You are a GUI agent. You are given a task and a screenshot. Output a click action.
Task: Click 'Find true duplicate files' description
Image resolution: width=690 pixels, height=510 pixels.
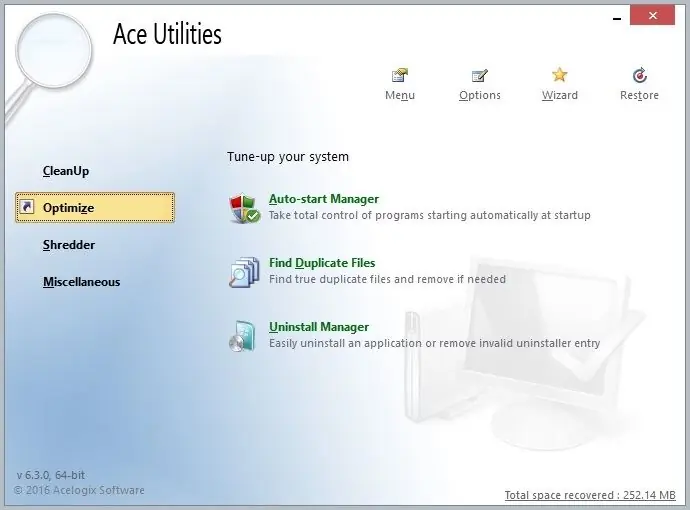coord(387,279)
